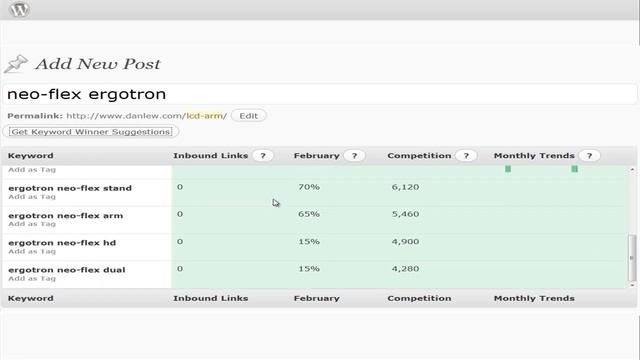Click the bottom Monthly Trends footer header
640x360 pixels.
click(x=534, y=298)
